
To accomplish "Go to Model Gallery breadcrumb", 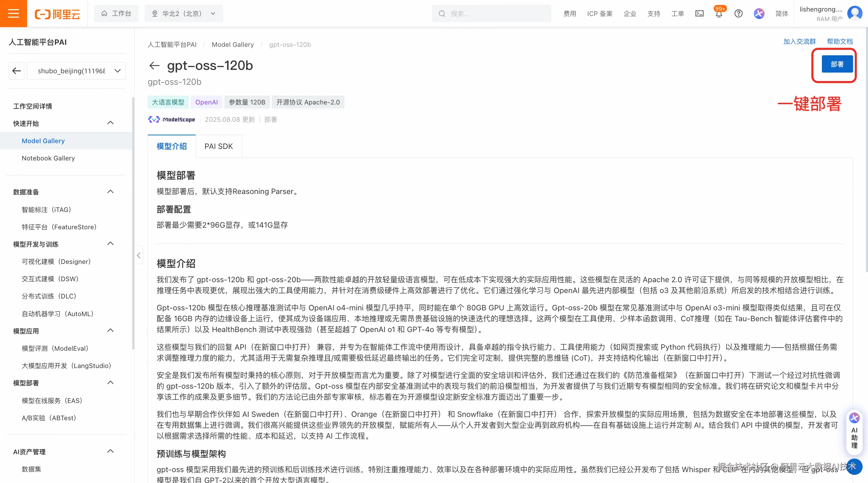I will tap(233, 44).
